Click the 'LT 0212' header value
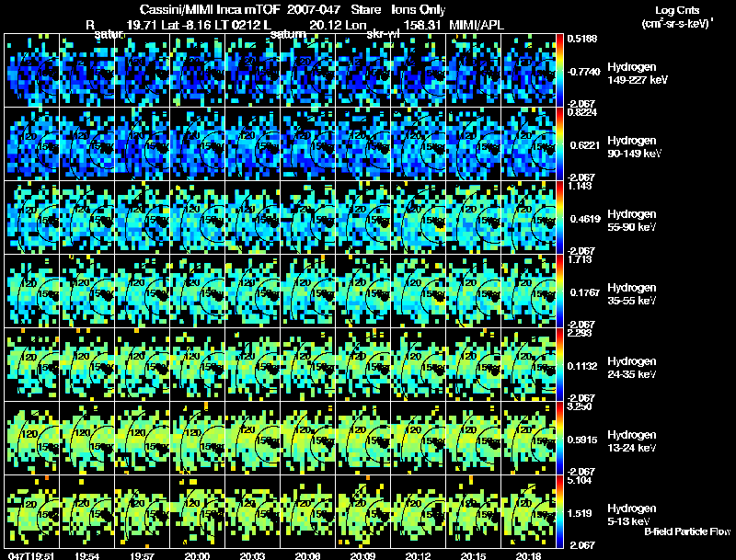Image resolution: width=736 pixels, height=560 pixels. coord(236,25)
